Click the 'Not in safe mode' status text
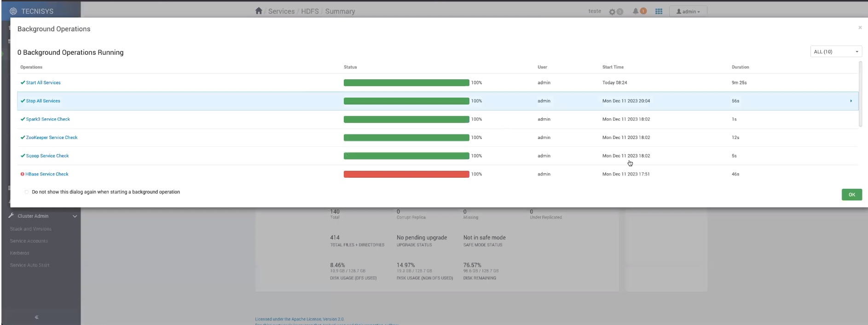 point(485,238)
